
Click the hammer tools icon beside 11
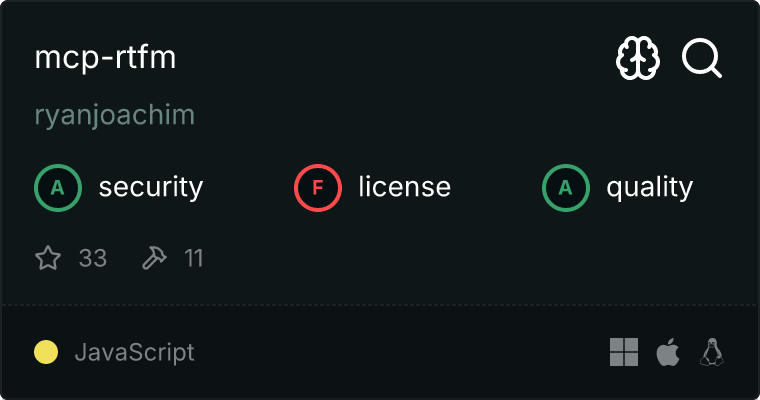(154, 259)
